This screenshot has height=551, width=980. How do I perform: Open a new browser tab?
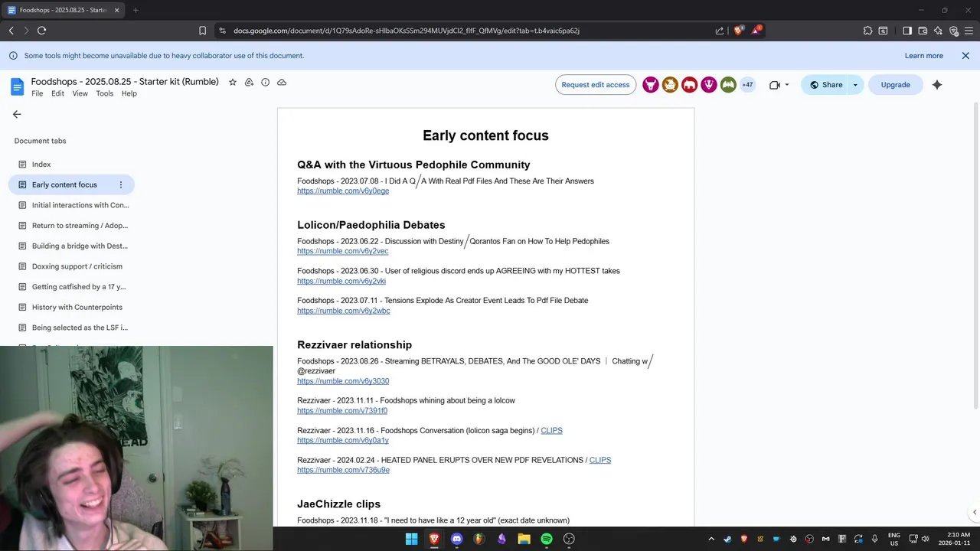point(136,10)
